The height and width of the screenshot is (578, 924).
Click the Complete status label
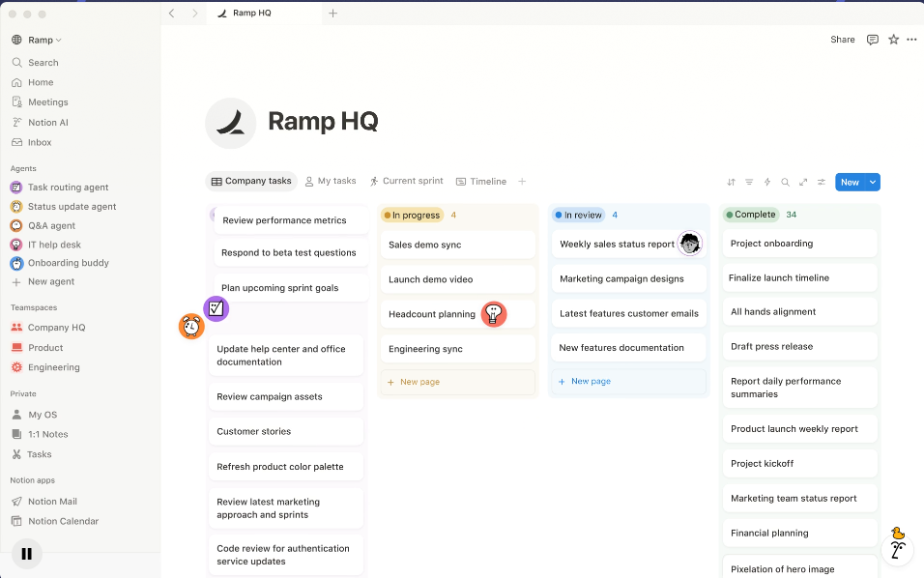751,215
